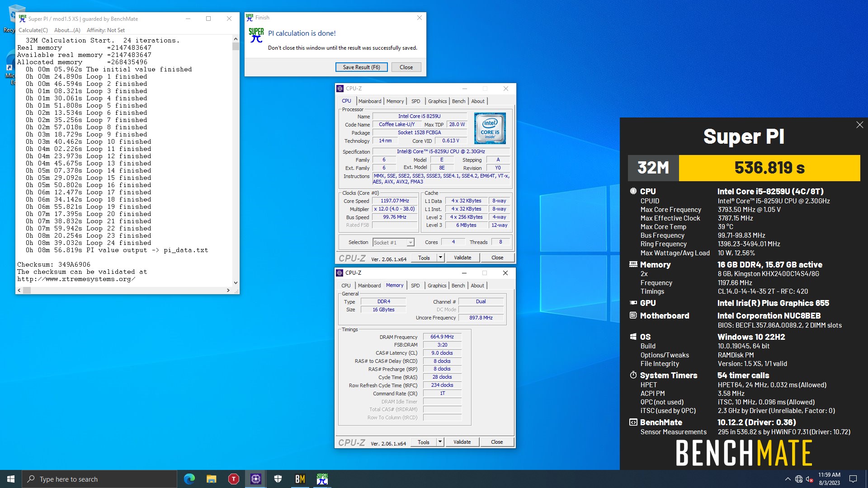This screenshot has height=488, width=868.
Task: Open Affinity: Not Set menu
Action: click(105, 30)
